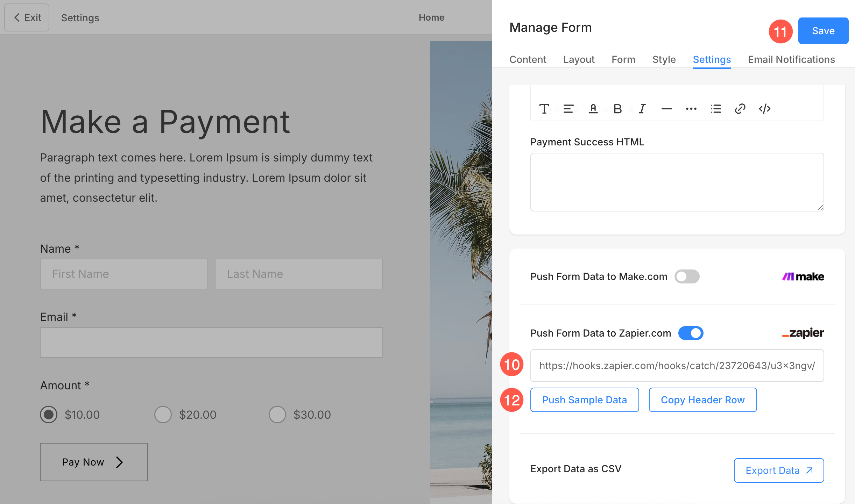Viewport: 855px width, 504px height.
Task: Click the text color underlined A icon
Action: (593, 109)
